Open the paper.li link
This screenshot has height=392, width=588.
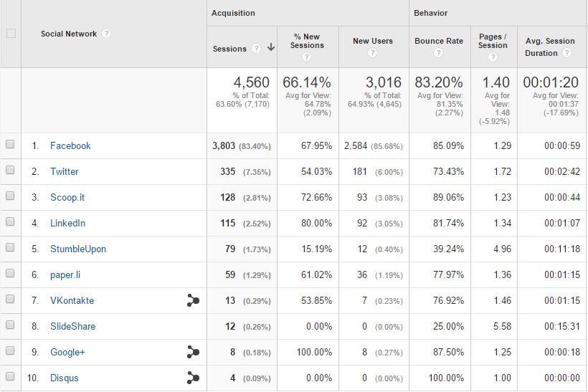[x=65, y=275]
